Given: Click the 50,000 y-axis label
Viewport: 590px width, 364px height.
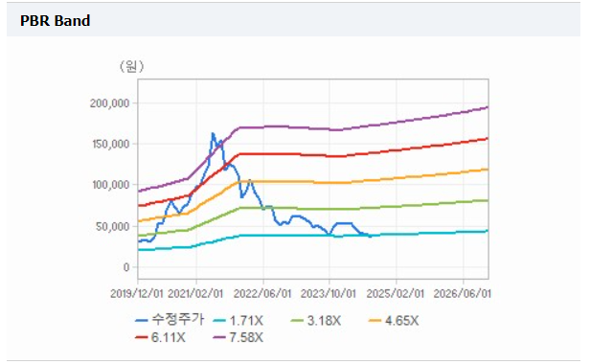Looking at the screenshot, I should [113, 226].
